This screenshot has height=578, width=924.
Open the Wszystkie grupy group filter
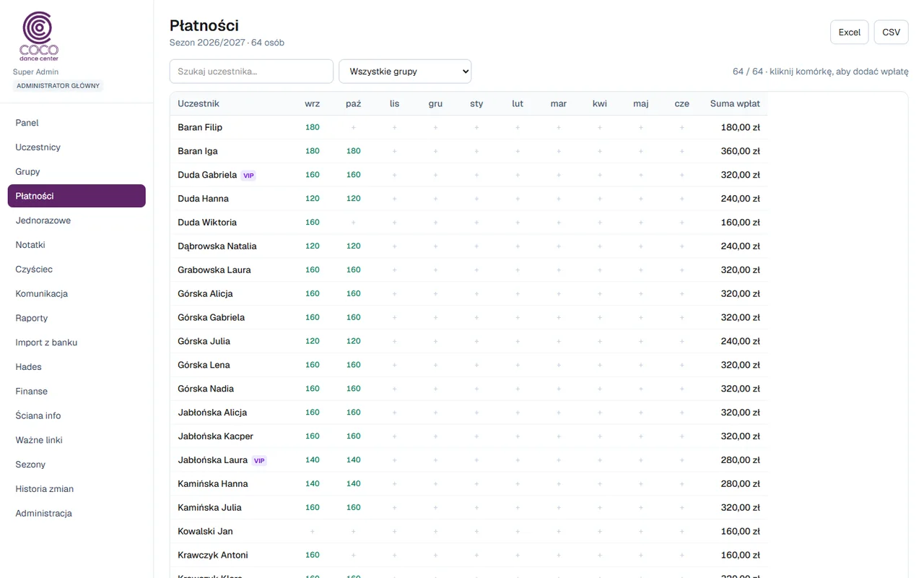405,72
